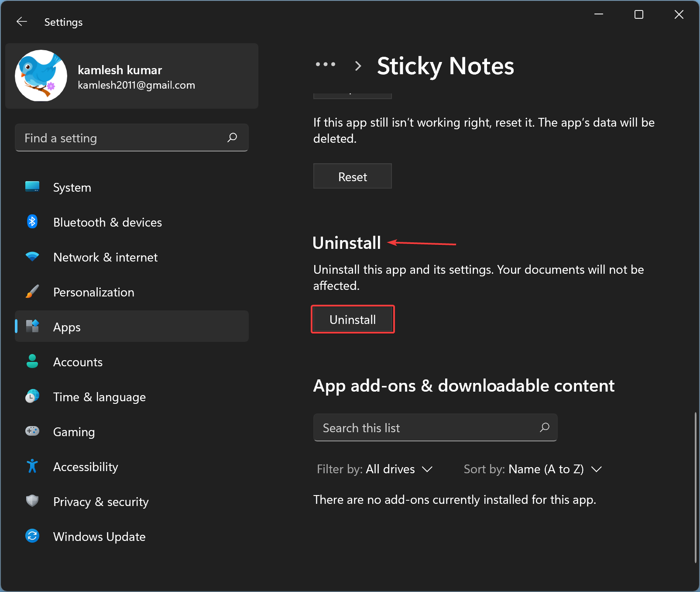Screen dimensions: 700x592
Task: Click the System monitor icon
Action: click(32, 187)
